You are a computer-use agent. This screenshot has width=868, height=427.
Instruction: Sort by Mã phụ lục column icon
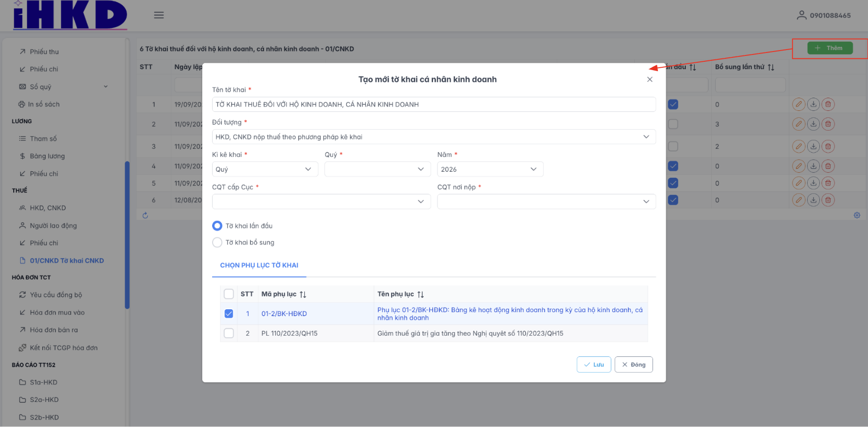(303, 294)
